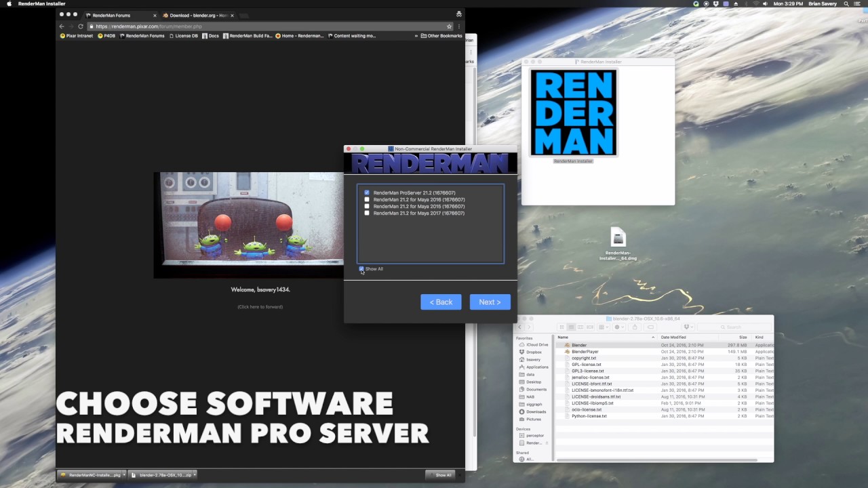Eject the Render... volume in Finder sidebar
868x488 pixels.
(547, 443)
